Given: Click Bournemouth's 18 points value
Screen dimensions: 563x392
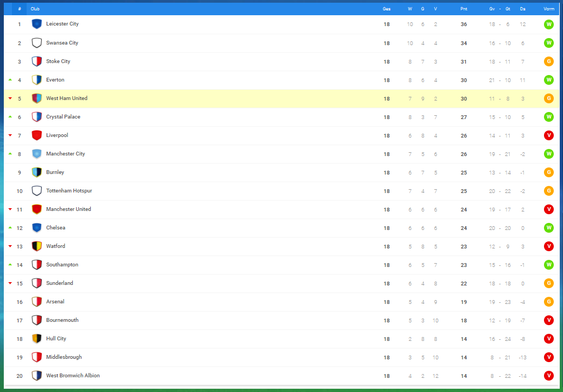Looking at the screenshot, I should click(464, 320).
